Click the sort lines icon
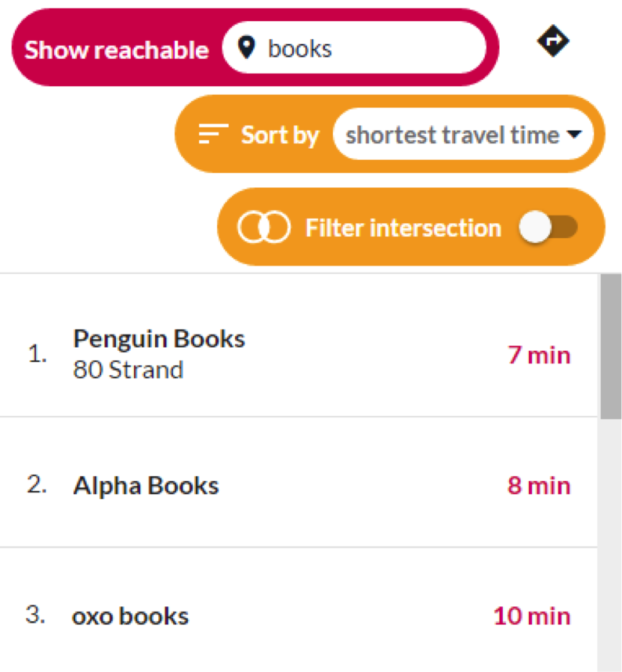622x672 pixels. (x=213, y=134)
